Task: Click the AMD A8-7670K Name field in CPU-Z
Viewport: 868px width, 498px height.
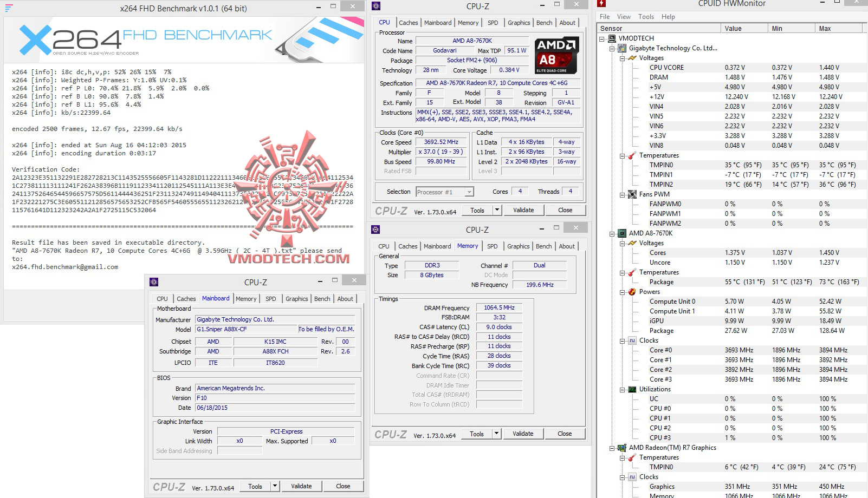Action: [472, 41]
